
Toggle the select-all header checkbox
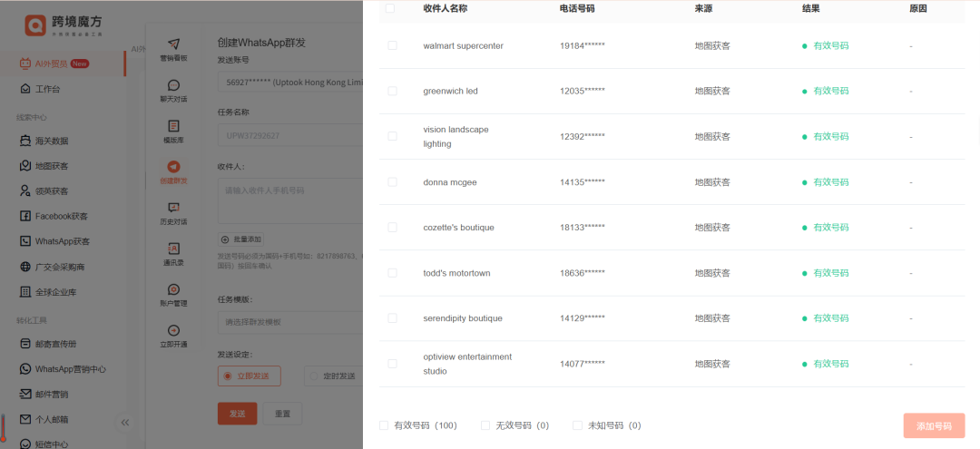(x=390, y=8)
